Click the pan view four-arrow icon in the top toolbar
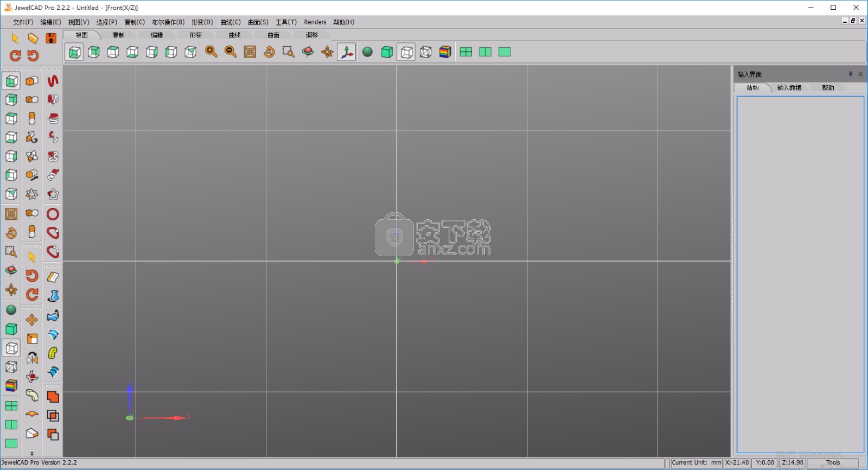Screen dimensions: 868x470 pyautogui.click(x=327, y=52)
